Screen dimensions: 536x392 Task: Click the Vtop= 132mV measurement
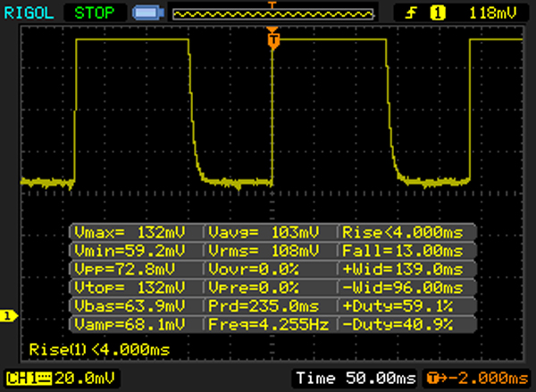coord(130,288)
